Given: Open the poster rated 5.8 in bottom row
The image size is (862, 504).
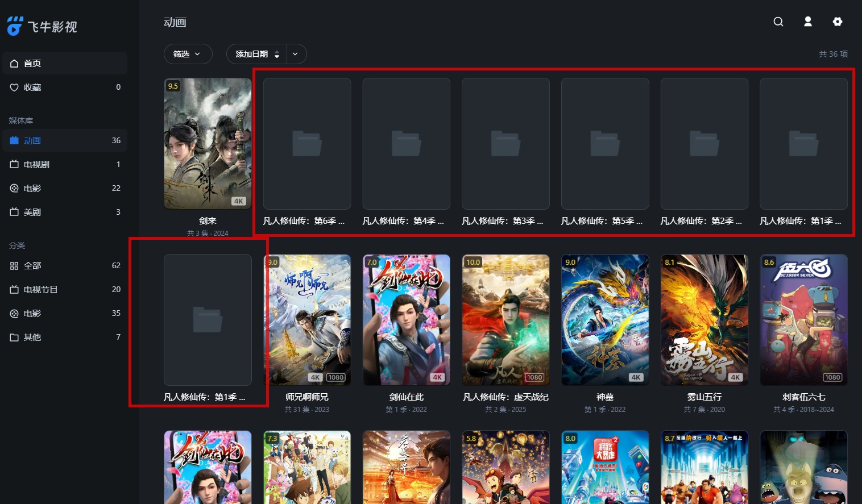Looking at the screenshot, I should point(505,467).
